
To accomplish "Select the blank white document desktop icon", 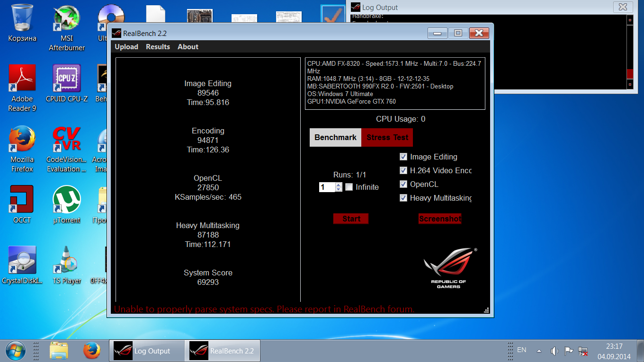I will tap(155, 14).
